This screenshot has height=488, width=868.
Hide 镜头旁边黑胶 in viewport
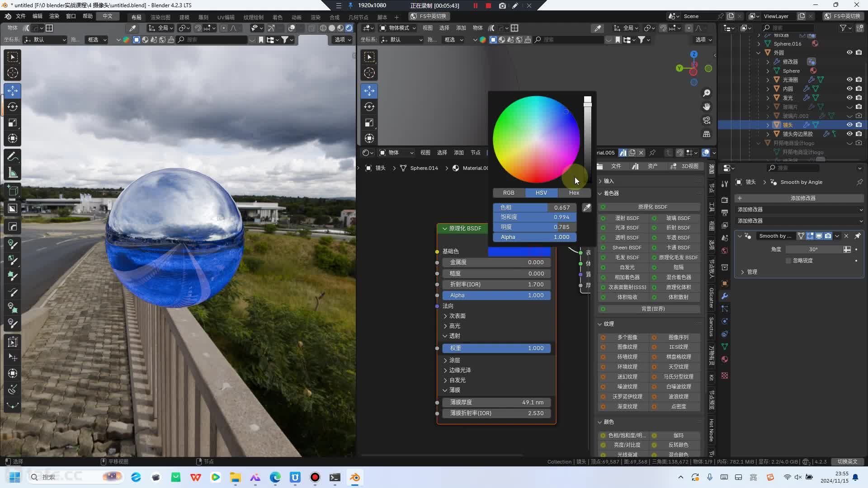point(849,134)
